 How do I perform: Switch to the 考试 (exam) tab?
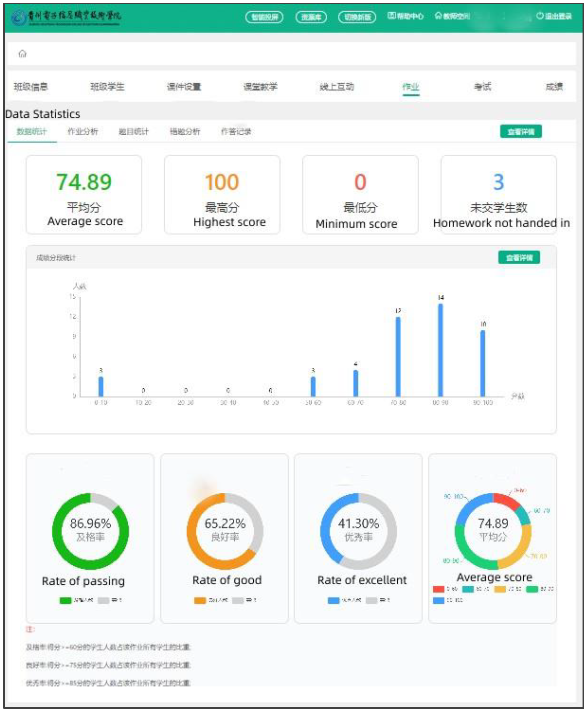pos(482,87)
